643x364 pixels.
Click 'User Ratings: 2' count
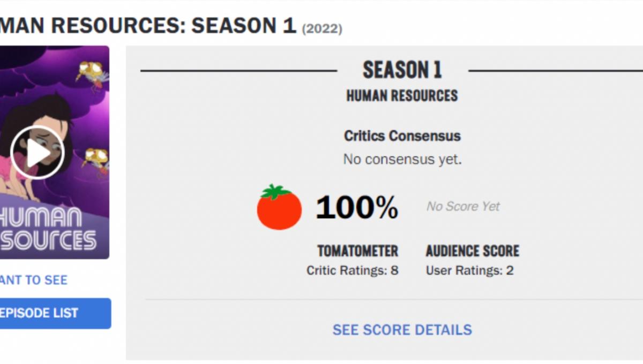coord(469,270)
